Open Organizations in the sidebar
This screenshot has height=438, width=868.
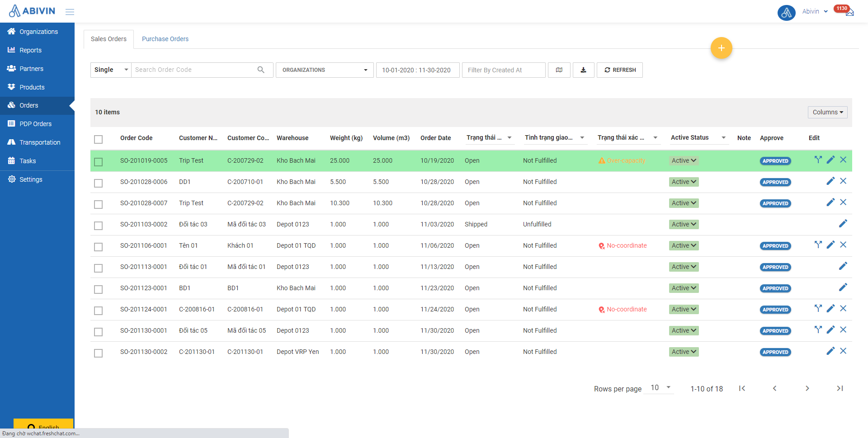[x=37, y=32]
